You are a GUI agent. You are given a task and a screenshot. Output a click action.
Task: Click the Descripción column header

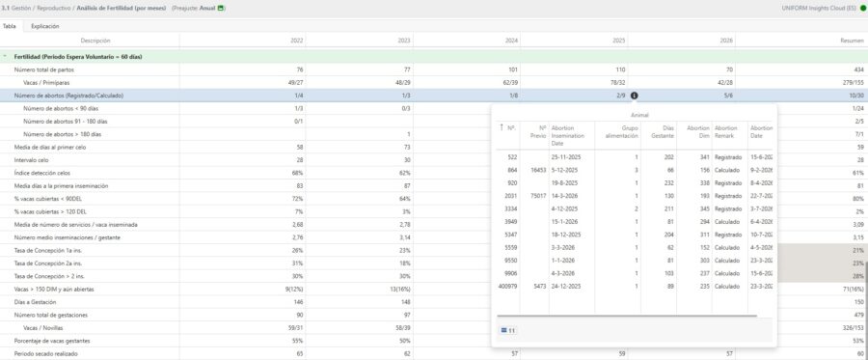point(95,41)
